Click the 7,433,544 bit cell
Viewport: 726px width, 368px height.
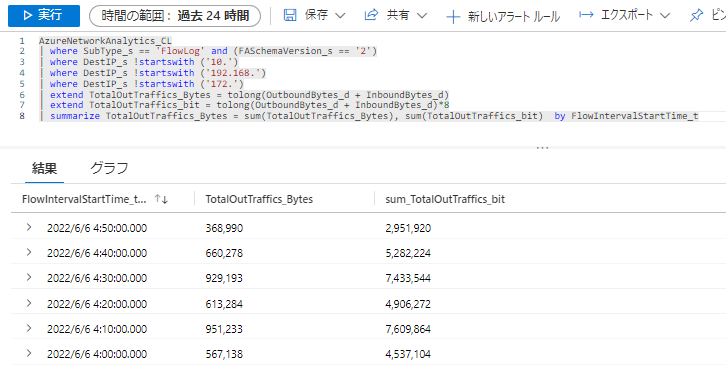[x=408, y=278]
